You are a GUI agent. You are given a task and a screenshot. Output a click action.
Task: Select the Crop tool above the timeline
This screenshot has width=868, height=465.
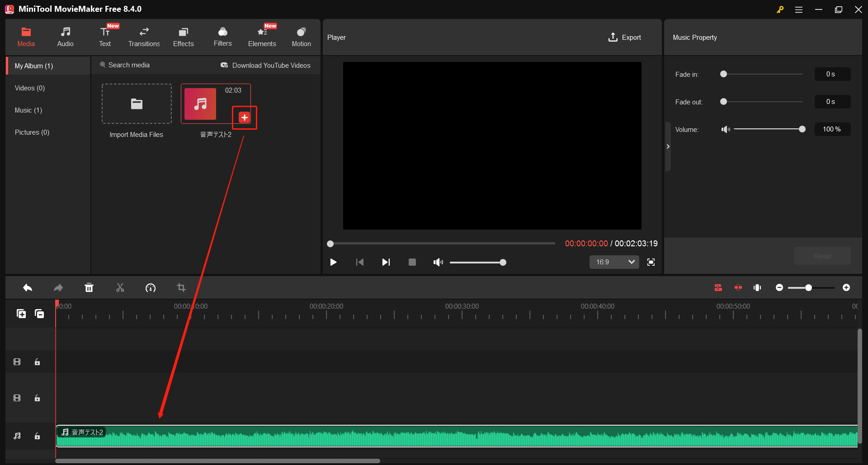pyautogui.click(x=181, y=287)
